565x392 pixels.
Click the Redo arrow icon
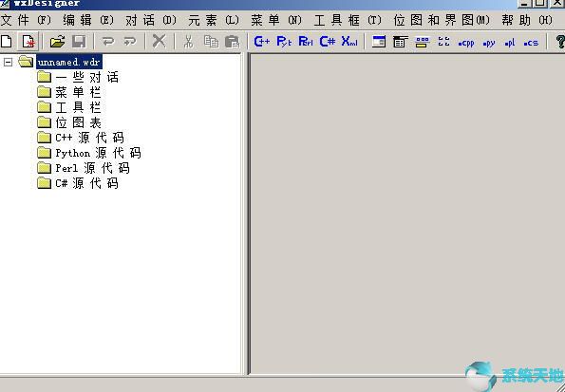coord(130,42)
